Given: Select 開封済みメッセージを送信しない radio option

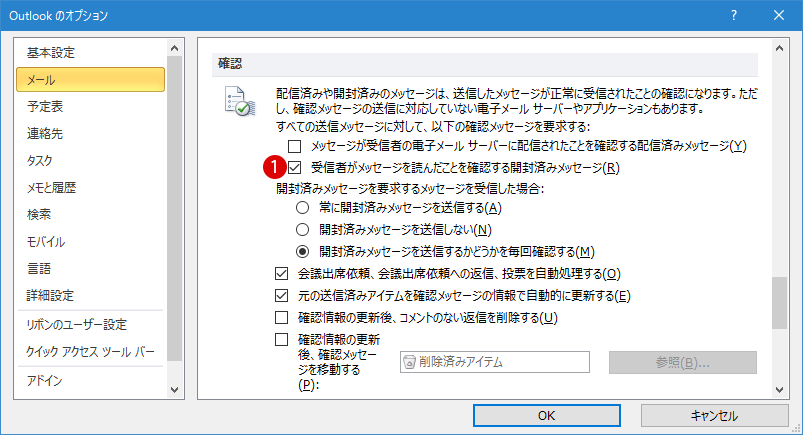Looking at the screenshot, I should (303, 230).
